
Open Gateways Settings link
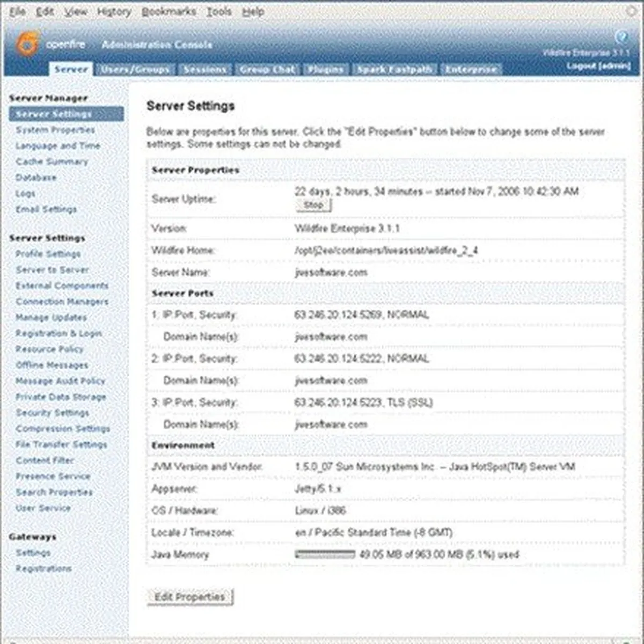[33, 552]
